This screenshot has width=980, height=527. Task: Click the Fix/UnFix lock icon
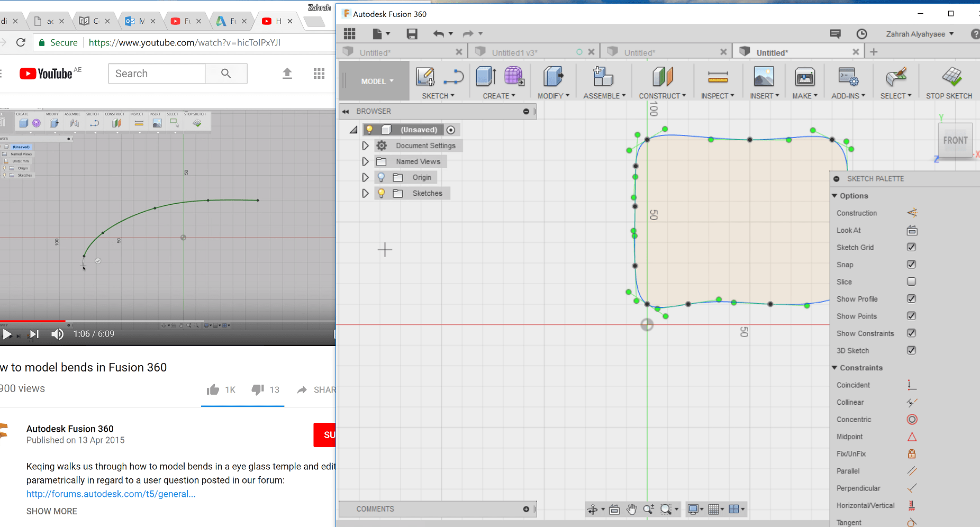pyautogui.click(x=912, y=453)
